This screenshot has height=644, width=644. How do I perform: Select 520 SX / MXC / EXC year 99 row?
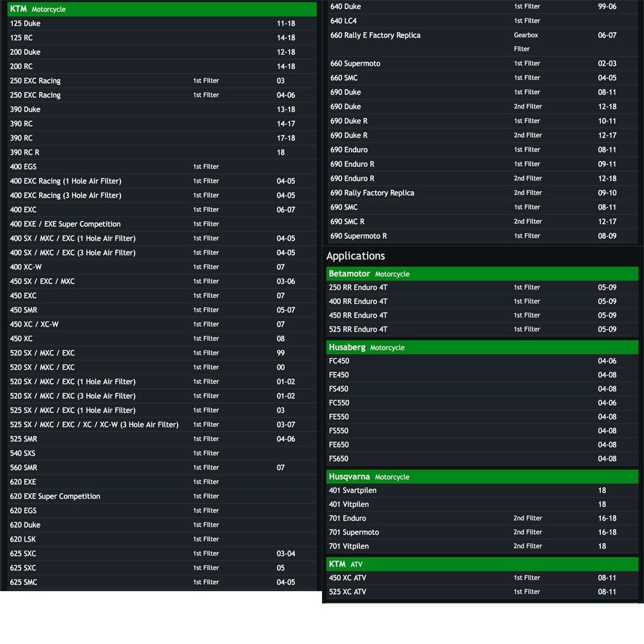(x=162, y=353)
